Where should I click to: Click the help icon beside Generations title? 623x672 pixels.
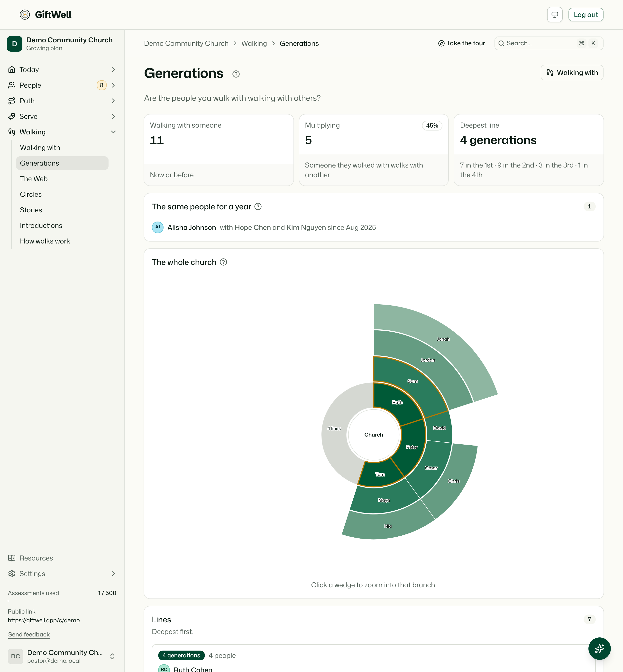click(x=236, y=74)
